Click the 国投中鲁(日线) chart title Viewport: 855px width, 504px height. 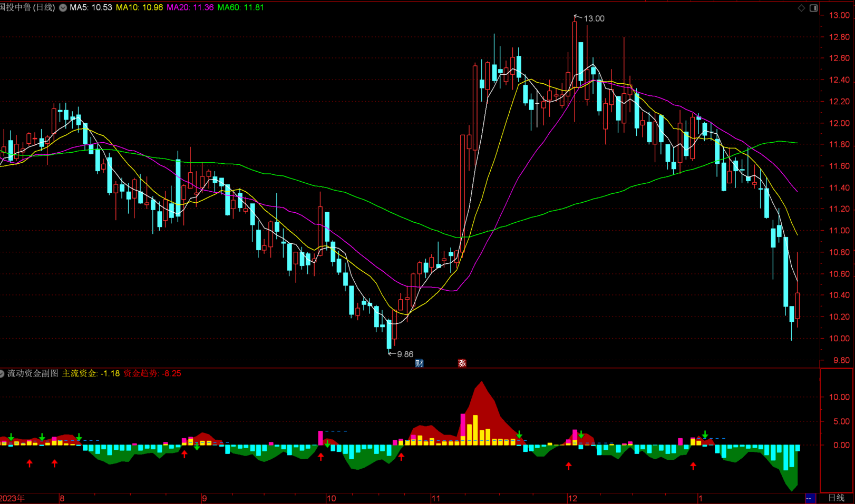(x=27, y=7)
